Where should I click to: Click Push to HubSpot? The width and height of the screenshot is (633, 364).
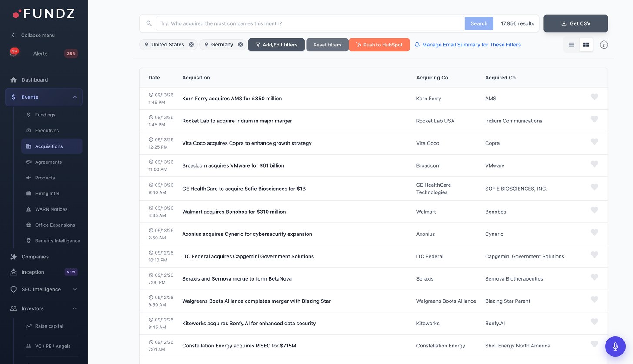[379, 45]
